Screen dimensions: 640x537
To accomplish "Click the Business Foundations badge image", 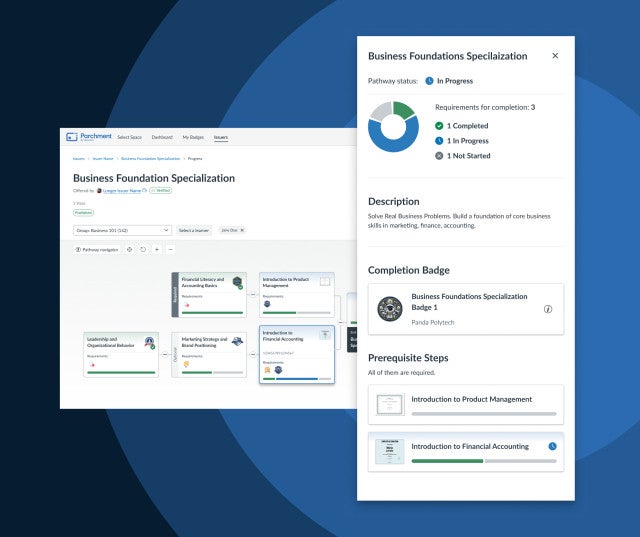I will pyautogui.click(x=389, y=309).
